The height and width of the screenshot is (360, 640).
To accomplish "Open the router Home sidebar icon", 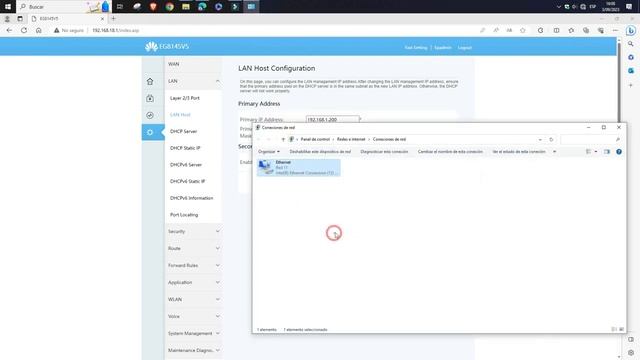I will click(150, 81).
